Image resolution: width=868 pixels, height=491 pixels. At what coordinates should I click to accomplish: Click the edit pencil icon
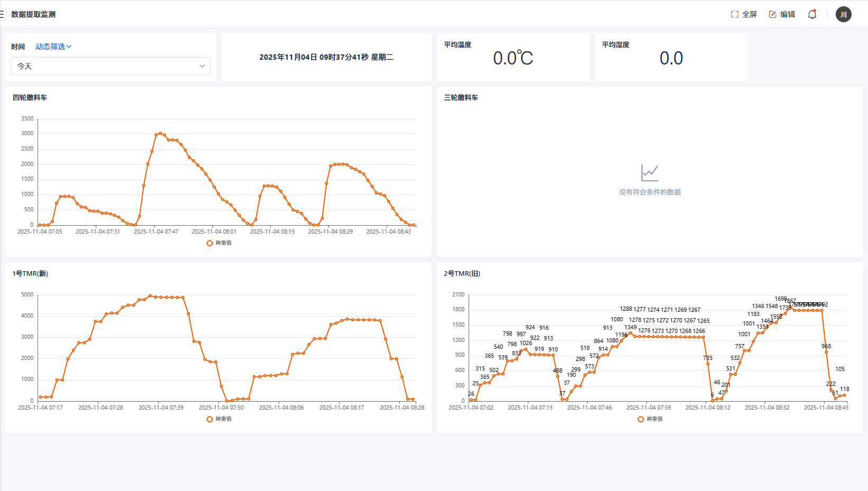coord(772,14)
